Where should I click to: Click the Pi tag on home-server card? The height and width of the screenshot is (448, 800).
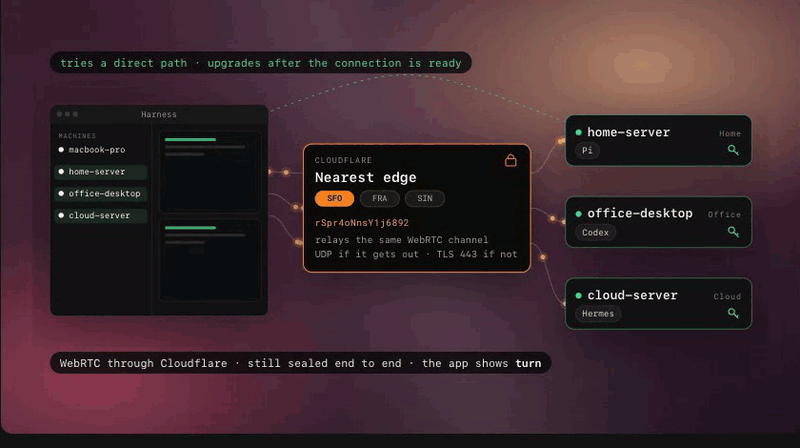(x=587, y=151)
